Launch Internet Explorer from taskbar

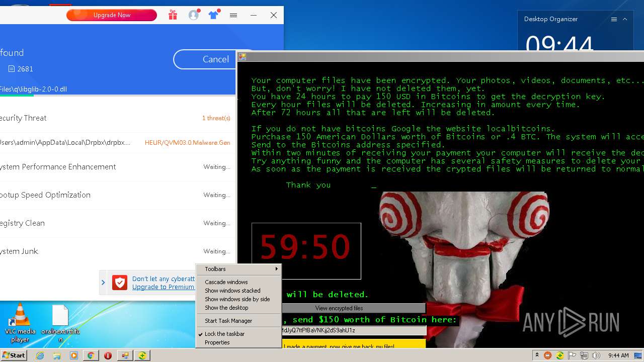point(40,355)
